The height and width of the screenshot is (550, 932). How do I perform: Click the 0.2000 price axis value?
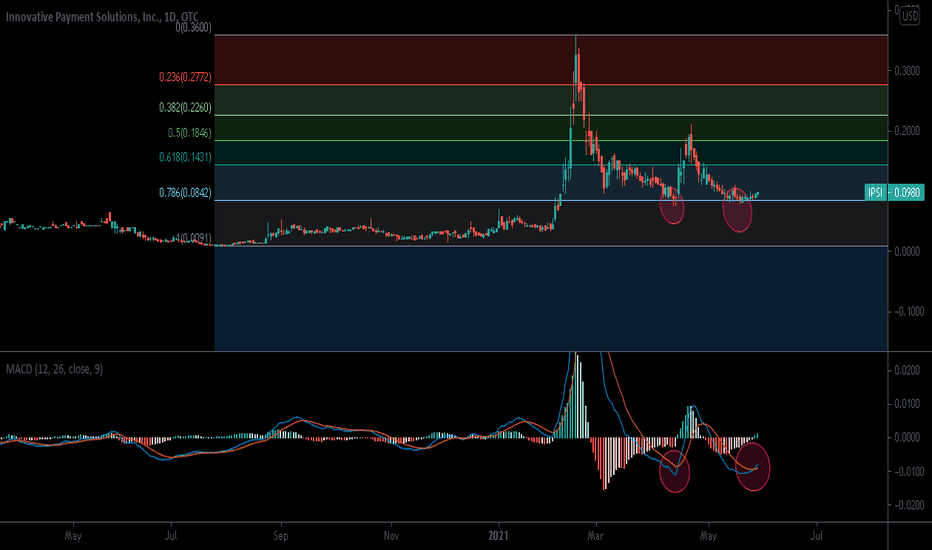[x=907, y=130]
